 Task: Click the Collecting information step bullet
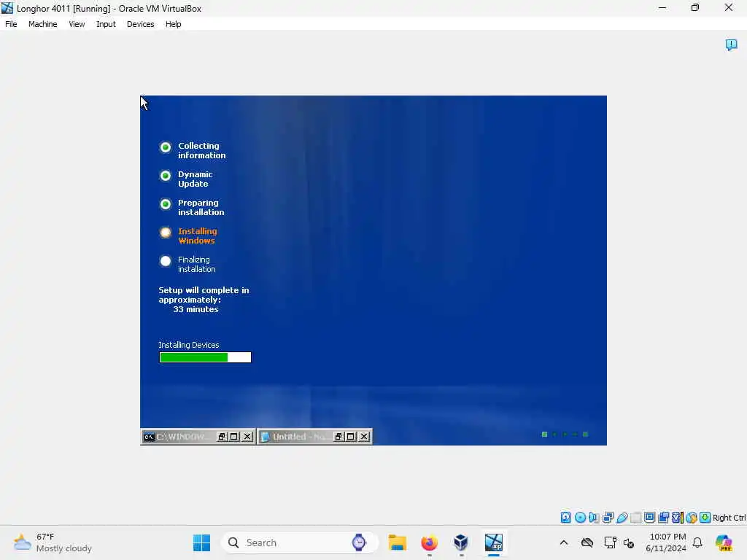(x=166, y=147)
